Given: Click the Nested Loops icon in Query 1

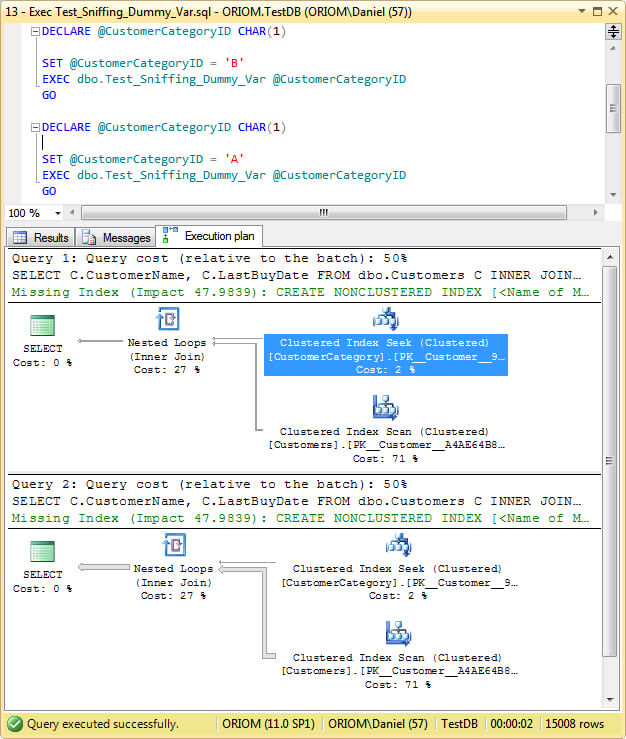Looking at the screenshot, I should click(x=167, y=320).
